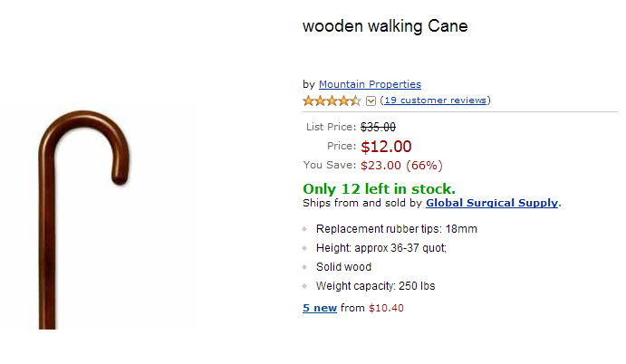626x364 pixels.
Task: Visit the Mountain Properties brand link
Action: click(x=370, y=84)
